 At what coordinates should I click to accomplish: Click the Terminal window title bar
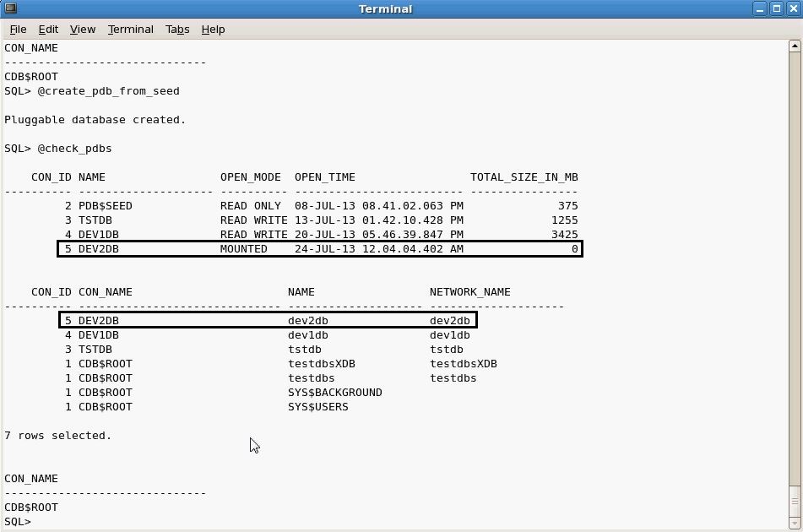click(x=385, y=8)
